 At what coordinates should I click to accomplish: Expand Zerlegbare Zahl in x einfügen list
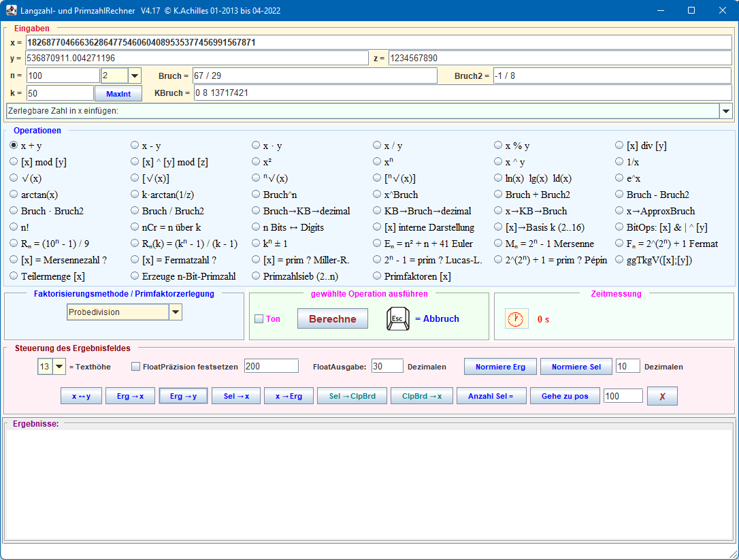726,111
